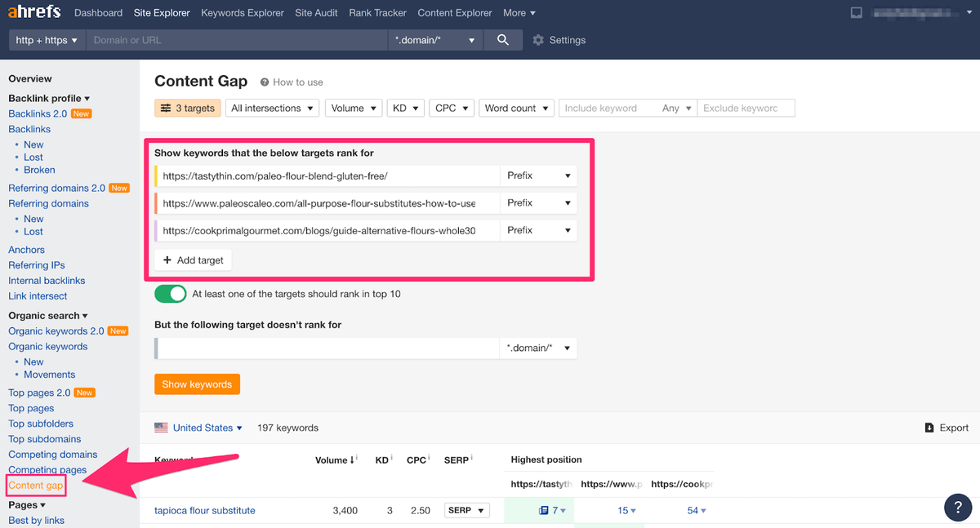Open the Any keyword match dropdown
The image size is (980, 528).
(677, 108)
